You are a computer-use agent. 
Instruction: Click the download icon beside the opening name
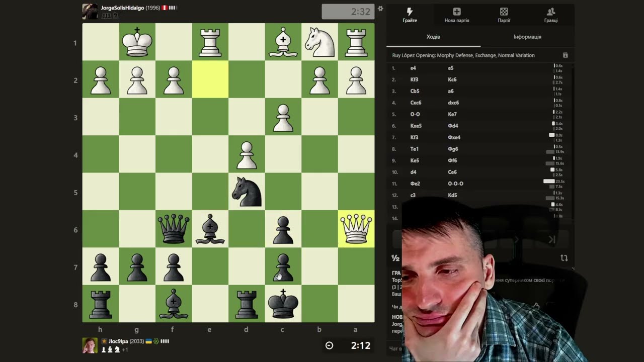(x=565, y=55)
